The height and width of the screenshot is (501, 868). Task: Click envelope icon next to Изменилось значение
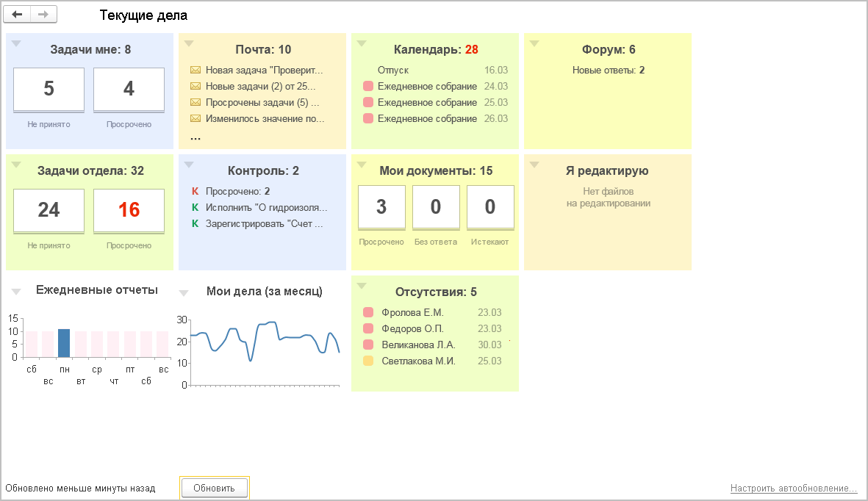(x=196, y=118)
